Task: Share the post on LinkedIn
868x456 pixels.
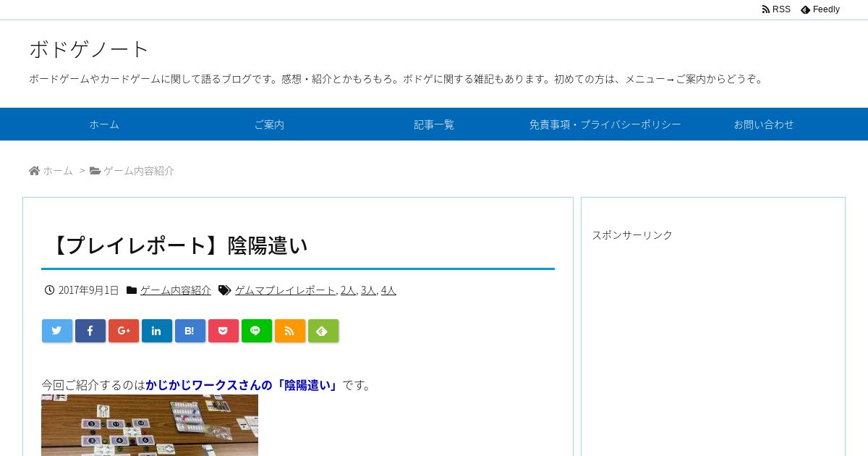Action: pyautogui.click(x=157, y=331)
